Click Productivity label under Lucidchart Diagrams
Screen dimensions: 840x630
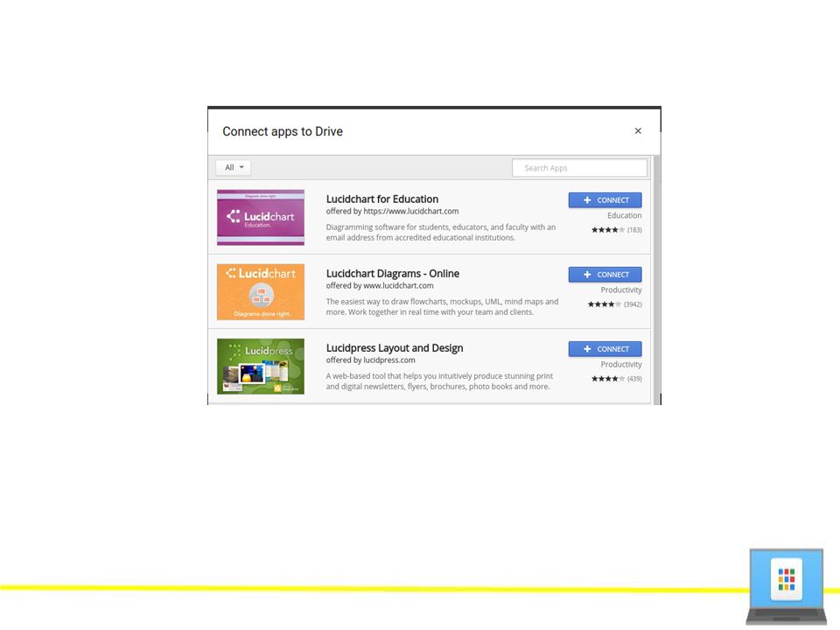621,290
